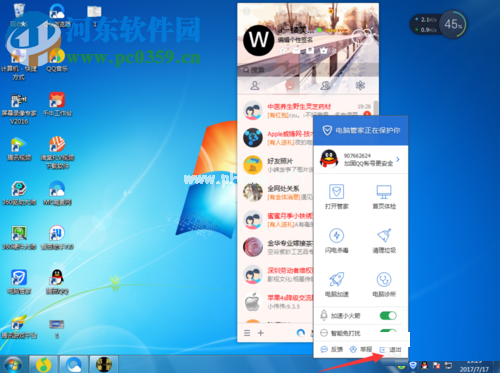Screen dimensions: 500x373
Task: Open the 打开管家 shield icon
Action: click(336, 192)
